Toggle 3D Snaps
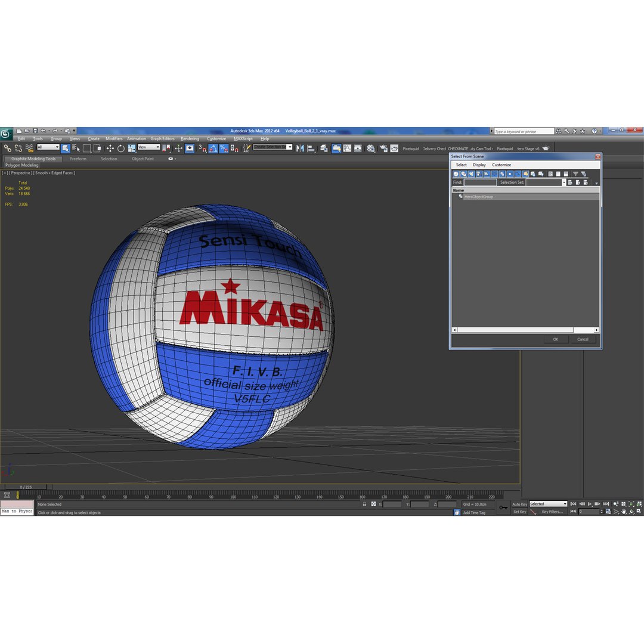The height and width of the screenshot is (644, 644). (x=202, y=148)
